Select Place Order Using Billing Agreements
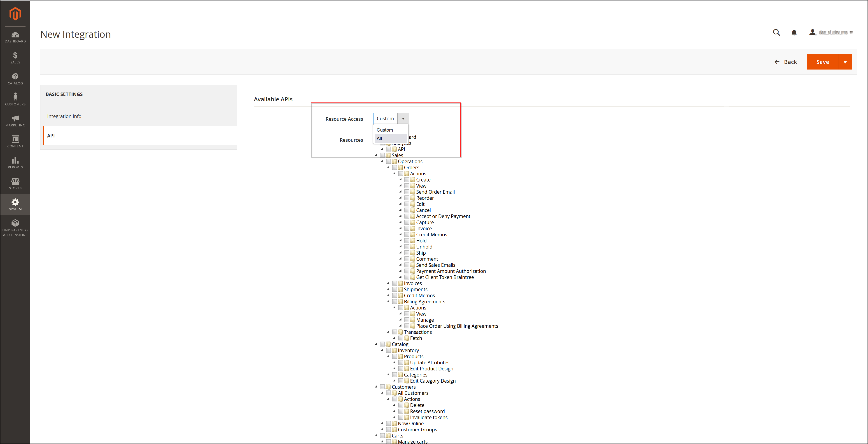This screenshot has width=868, height=444. point(457,326)
